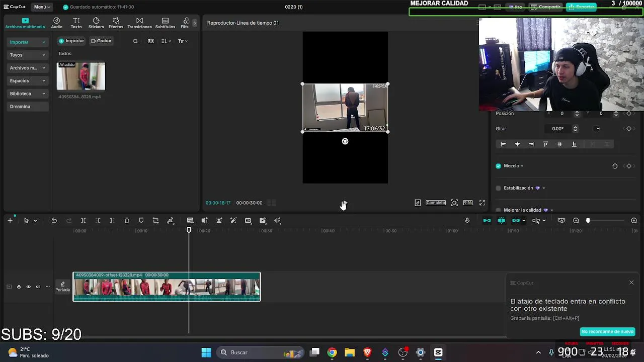Toggle main track magnet in timeline toolbar
Image resolution: width=644 pixels, height=362 pixels.
[x=487, y=221]
